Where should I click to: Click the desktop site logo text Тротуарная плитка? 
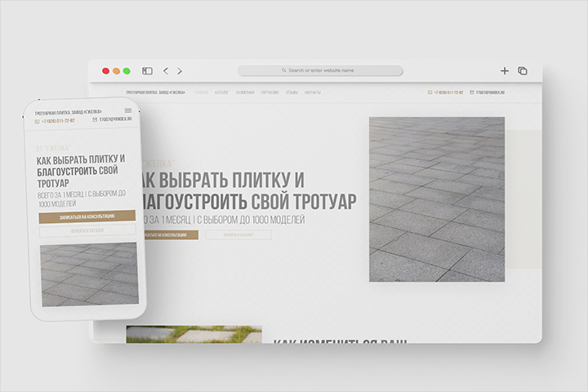[155, 92]
